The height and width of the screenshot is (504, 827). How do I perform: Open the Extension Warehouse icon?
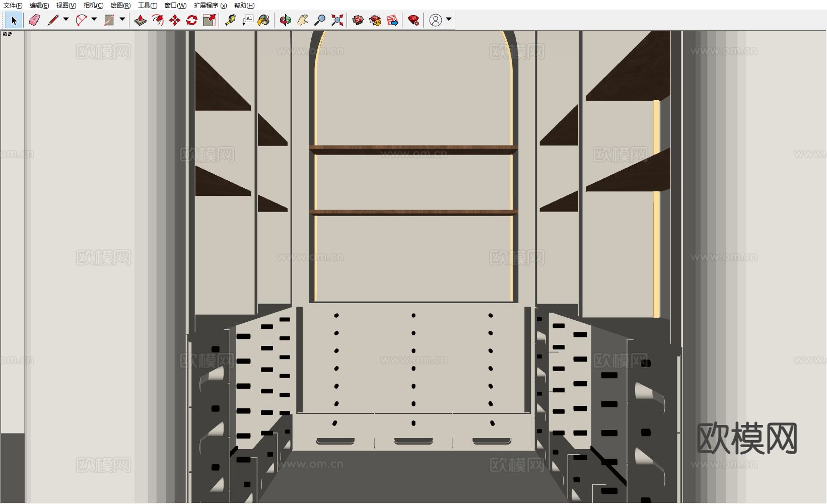pos(375,20)
